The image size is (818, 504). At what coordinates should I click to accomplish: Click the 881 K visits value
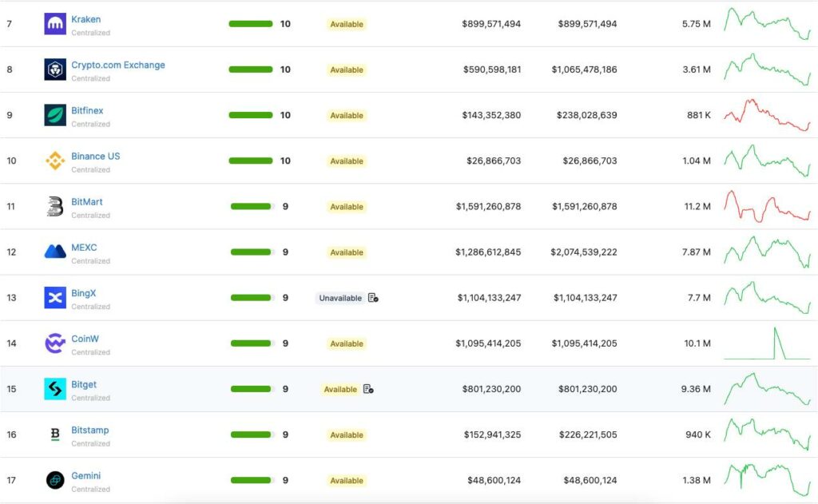pyautogui.click(x=699, y=115)
